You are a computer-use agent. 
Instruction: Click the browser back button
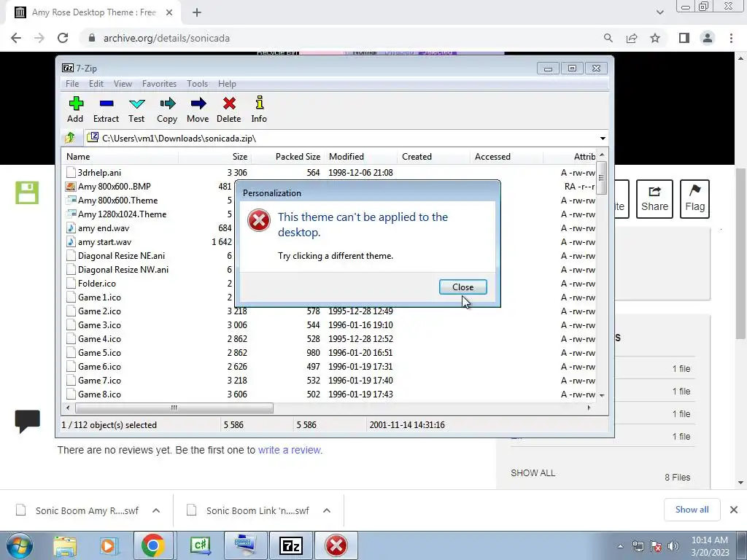coord(16,38)
